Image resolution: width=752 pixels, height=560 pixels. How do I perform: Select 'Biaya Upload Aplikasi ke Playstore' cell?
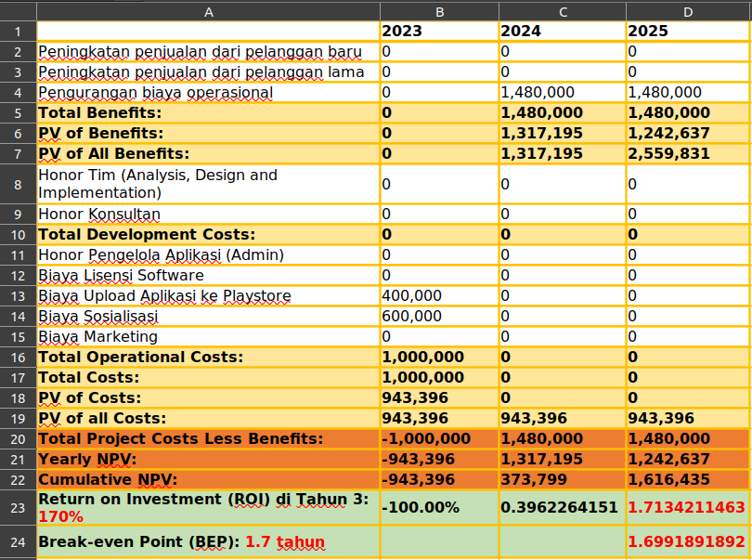point(208,296)
